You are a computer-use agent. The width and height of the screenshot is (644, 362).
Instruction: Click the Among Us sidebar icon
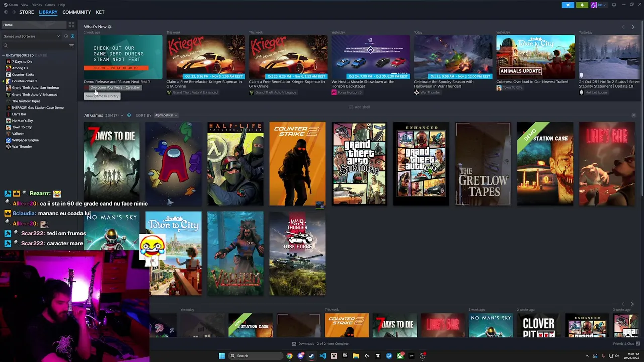8,68
